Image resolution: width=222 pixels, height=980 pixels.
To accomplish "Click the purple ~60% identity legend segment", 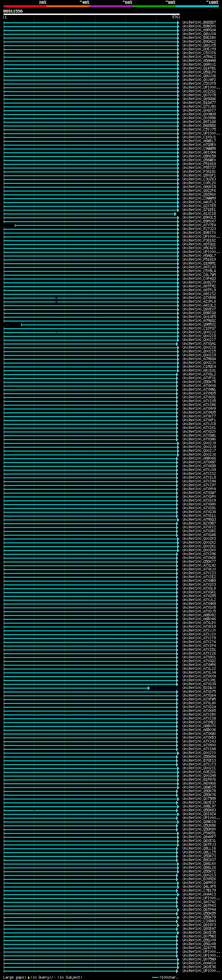I will (x=111, y=6).
